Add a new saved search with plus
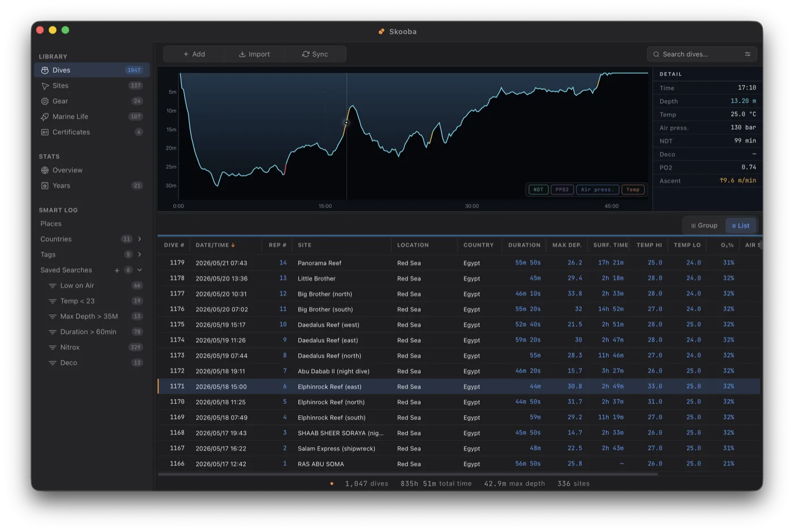Viewport: 794px width, 532px height. (x=117, y=271)
